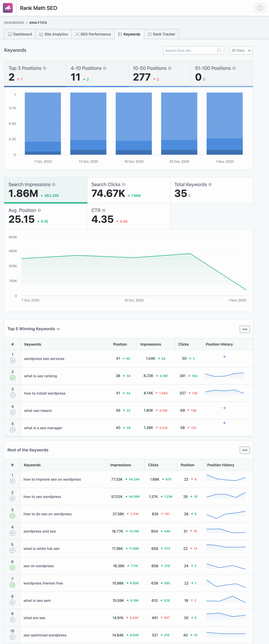The height and width of the screenshot is (644, 269).
Task: Select the 51-100 Positions card
Action: pyautogui.click(x=222, y=74)
